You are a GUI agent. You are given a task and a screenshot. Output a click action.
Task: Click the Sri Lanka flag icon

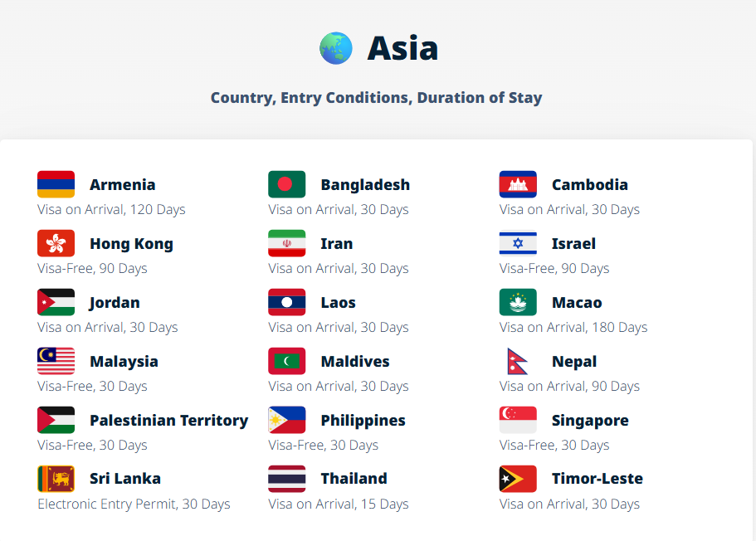point(56,479)
